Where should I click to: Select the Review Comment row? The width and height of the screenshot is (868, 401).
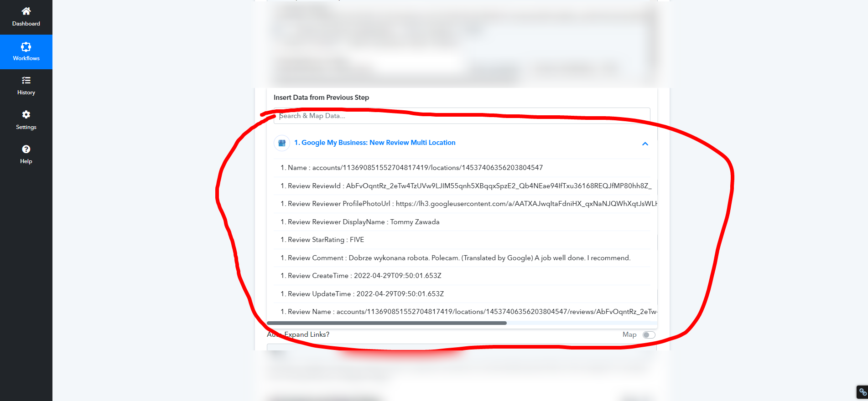462,258
